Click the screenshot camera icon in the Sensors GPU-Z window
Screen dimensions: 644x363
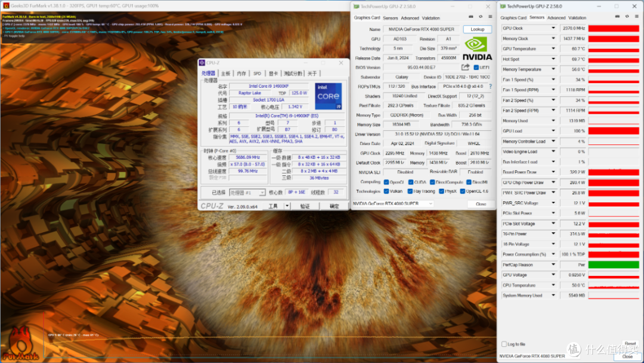click(617, 17)
